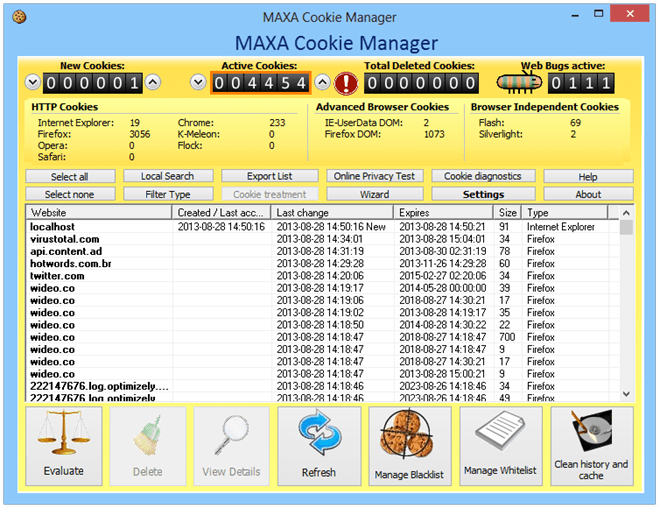The image size is (660, 508).
Task: Select 222147676.log.optimizely row with size 34
Action: click(322, 386)
